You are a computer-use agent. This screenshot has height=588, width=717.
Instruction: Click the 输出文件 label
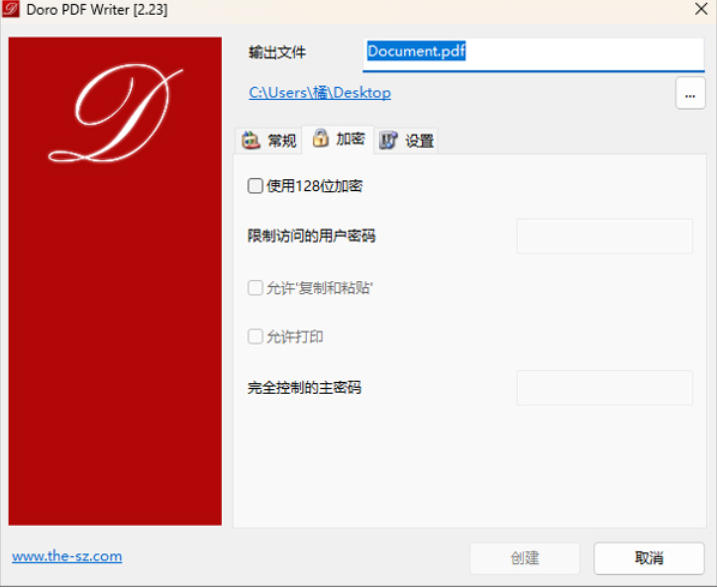[277, 53]
